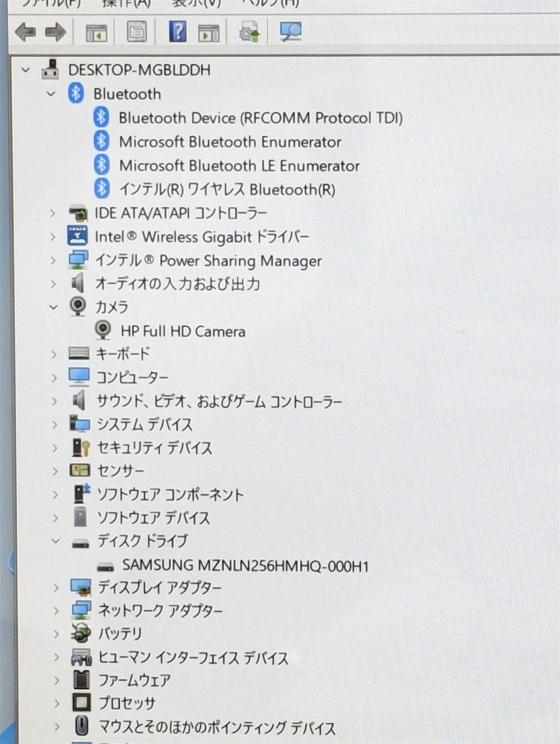Viewport: 560px width, 744px height.
Task: Expand ディスプレイ アダプター category
Action: tap(56, 588)
